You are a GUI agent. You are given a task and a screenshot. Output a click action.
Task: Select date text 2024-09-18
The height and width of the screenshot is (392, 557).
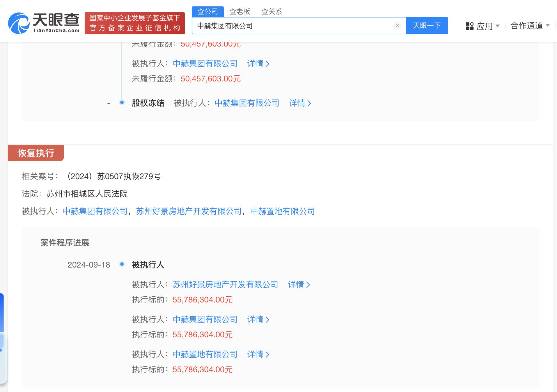[x=89, y=265]
